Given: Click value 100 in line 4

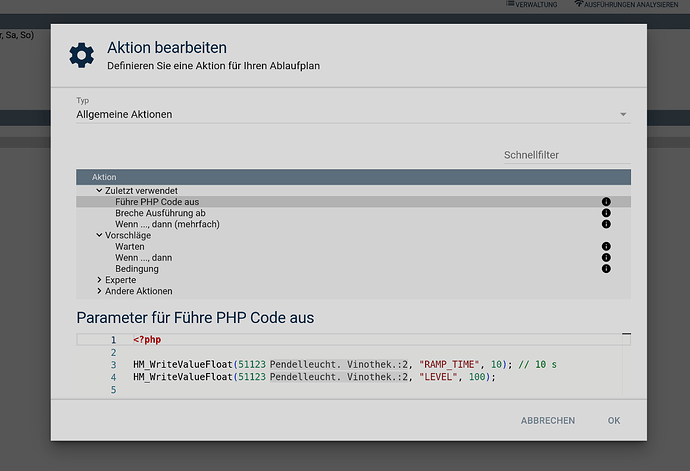Looking at the screenshot, I should coord(477,377).
